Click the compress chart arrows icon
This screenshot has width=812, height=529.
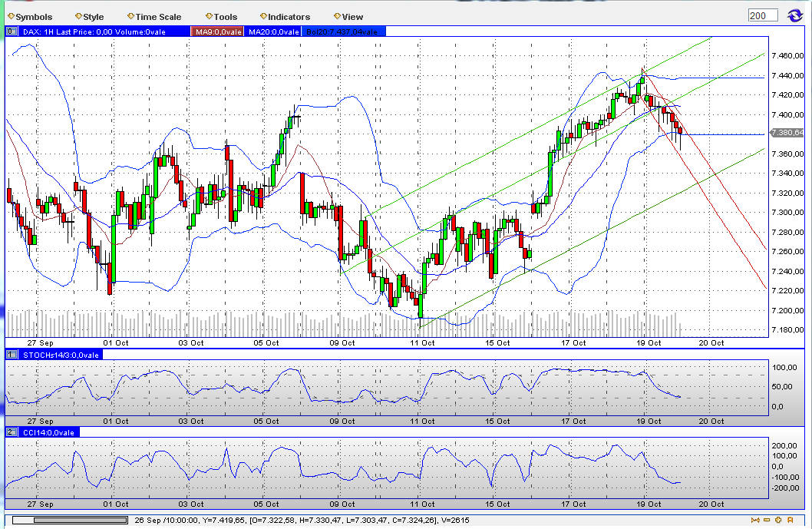point(755,521)
